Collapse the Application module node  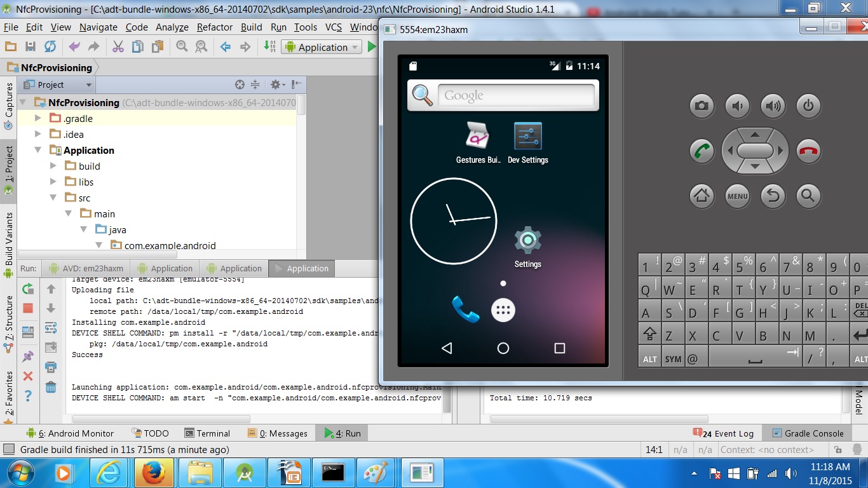click(38, 150)
